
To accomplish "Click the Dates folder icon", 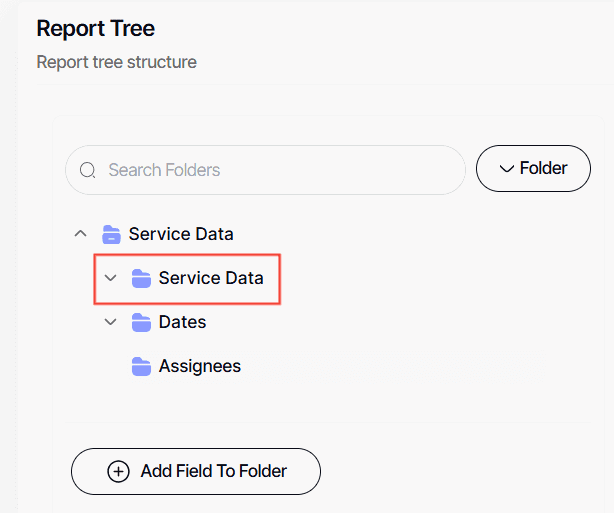I will click(141, 322).
